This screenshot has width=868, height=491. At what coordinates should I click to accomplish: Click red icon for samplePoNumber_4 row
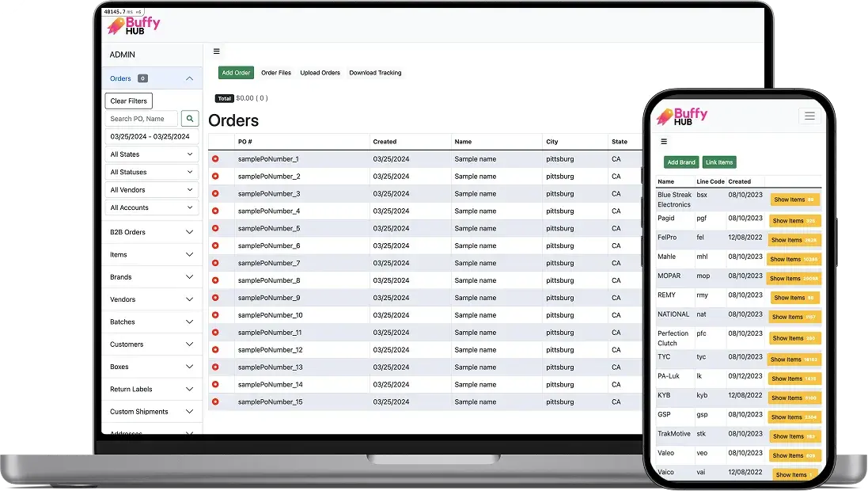click(x=215, y=211)
